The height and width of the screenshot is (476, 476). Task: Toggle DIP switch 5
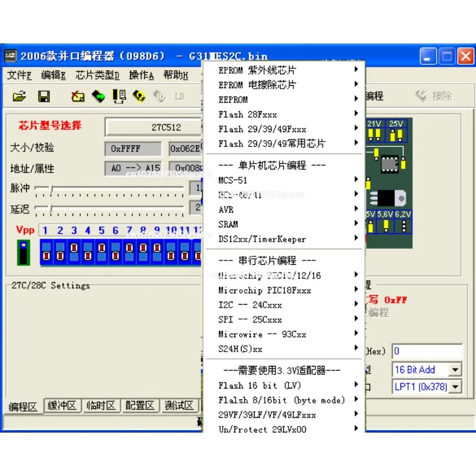tap(102, 252)
